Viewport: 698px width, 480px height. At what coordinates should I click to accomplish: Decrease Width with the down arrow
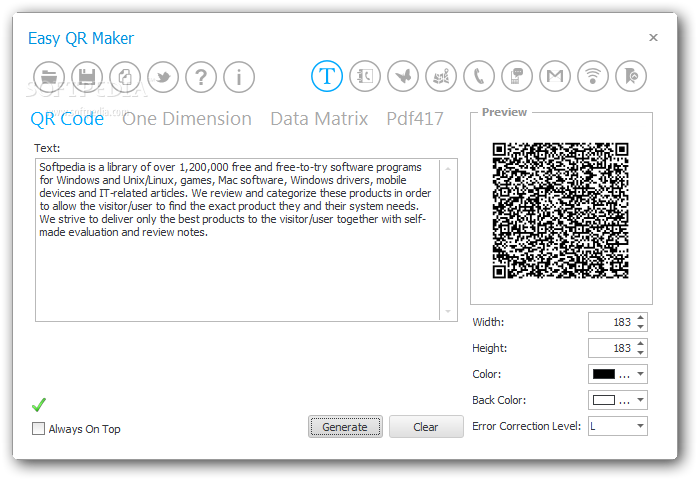[x=640, y=326]
